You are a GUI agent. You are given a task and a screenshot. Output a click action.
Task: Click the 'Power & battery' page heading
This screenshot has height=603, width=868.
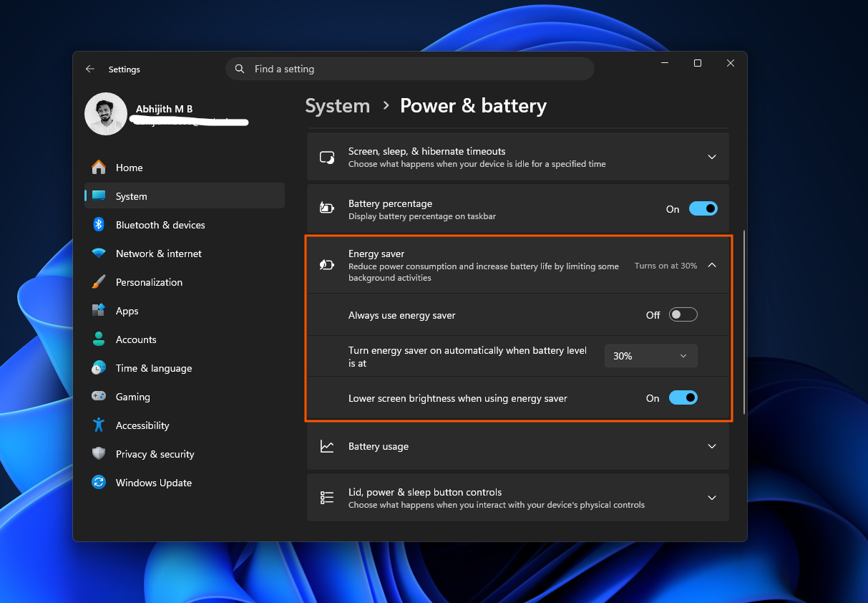pos(473,106)
